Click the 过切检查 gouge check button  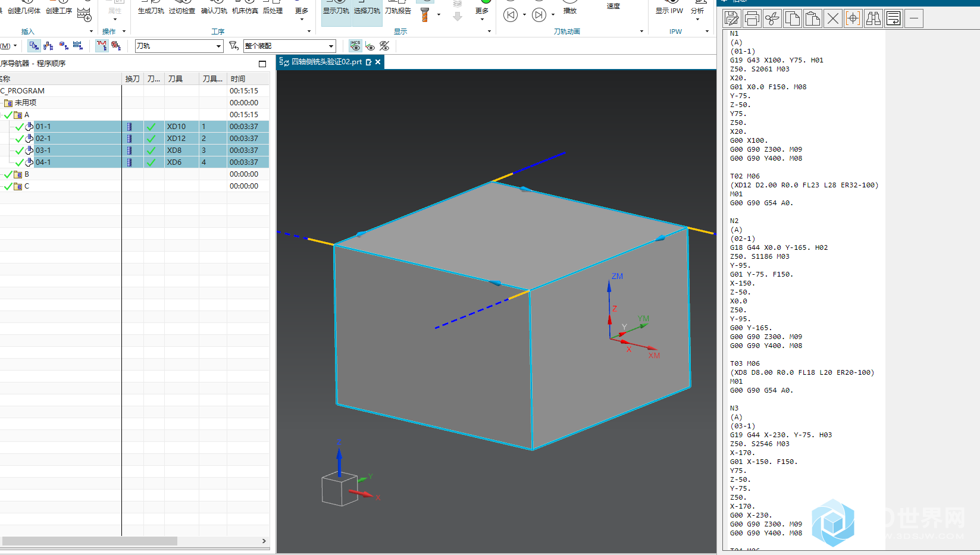(182, 8)
